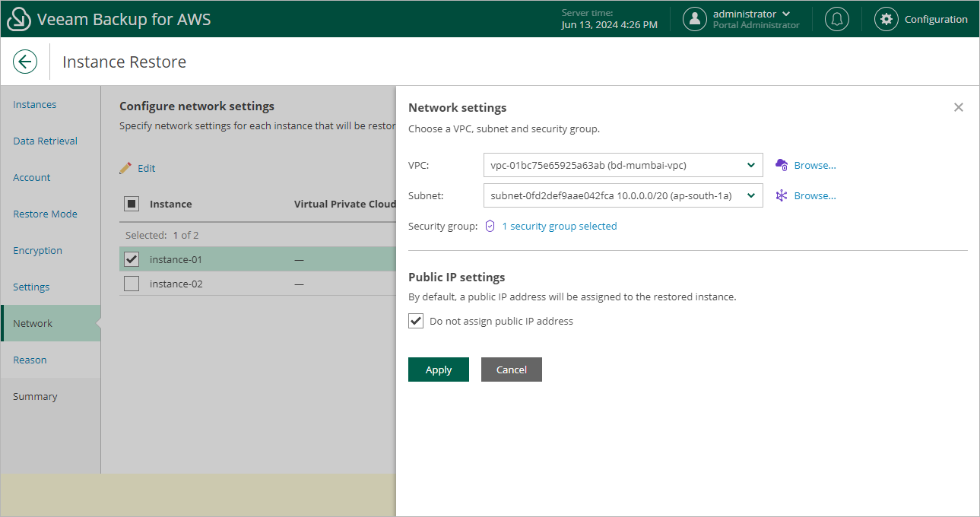
Task: Click the Veeam logo icon
Action: (18, 20)
